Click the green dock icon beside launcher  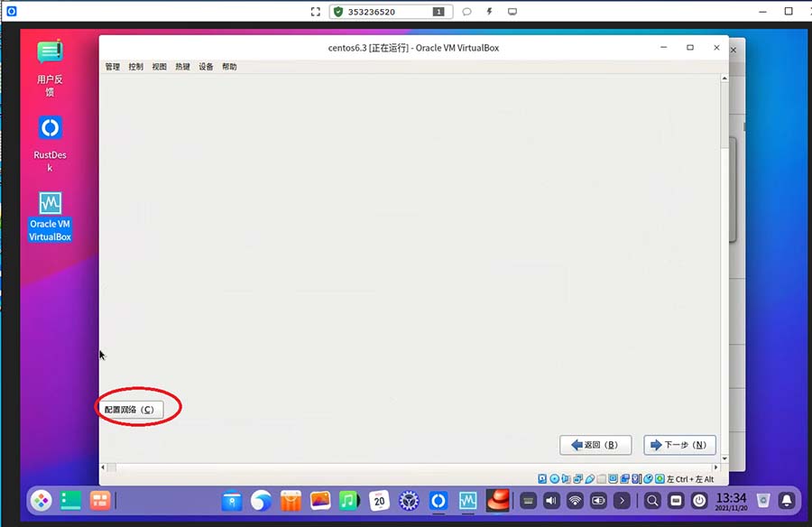[70, 501]
